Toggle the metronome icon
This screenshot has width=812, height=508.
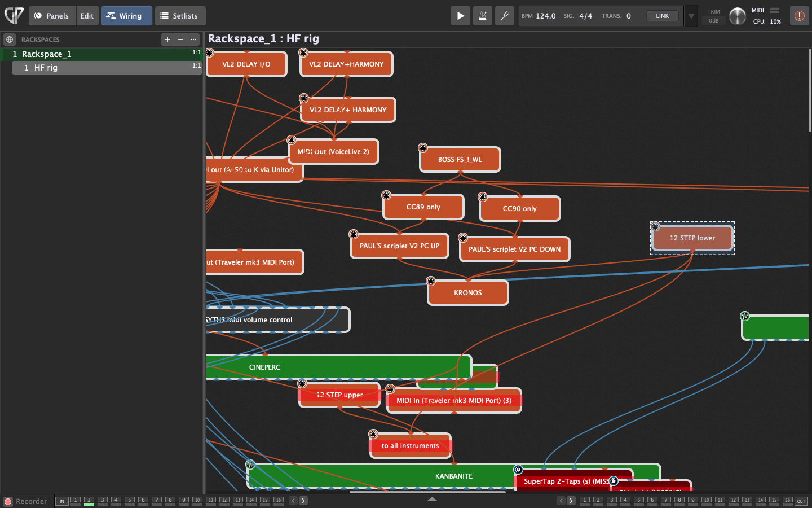tap(483, 16)
